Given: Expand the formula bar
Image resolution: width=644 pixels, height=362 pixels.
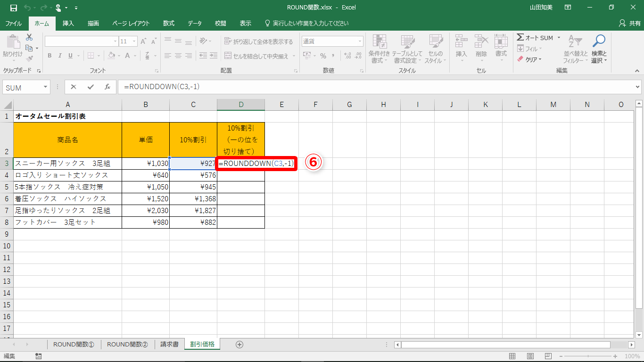Looking at the screenshot, I should 638,87.
